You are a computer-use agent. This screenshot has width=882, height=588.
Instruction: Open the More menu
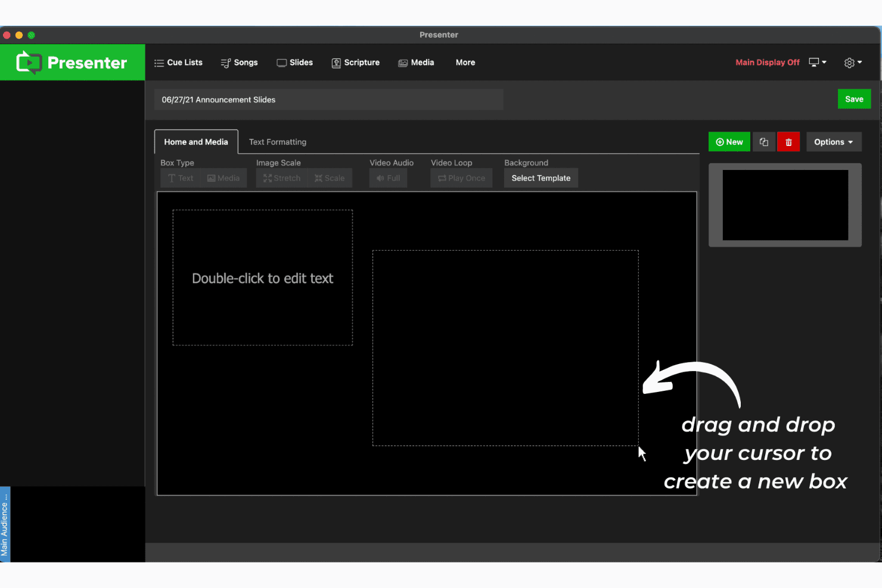coord(465,63)
